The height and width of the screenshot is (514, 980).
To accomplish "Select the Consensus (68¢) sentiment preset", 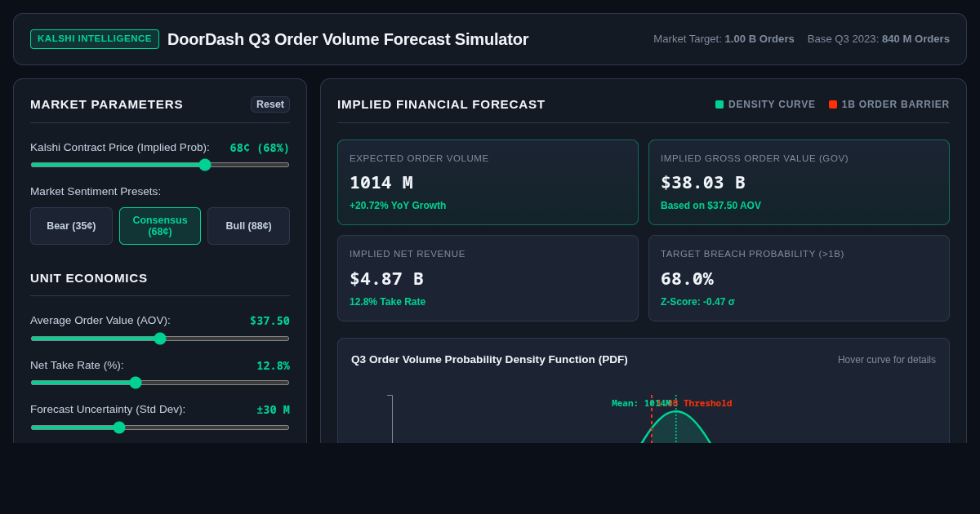I will [160, 226].
